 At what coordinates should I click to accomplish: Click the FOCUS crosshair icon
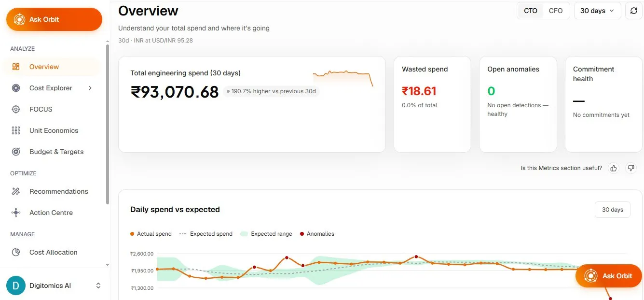16,109
